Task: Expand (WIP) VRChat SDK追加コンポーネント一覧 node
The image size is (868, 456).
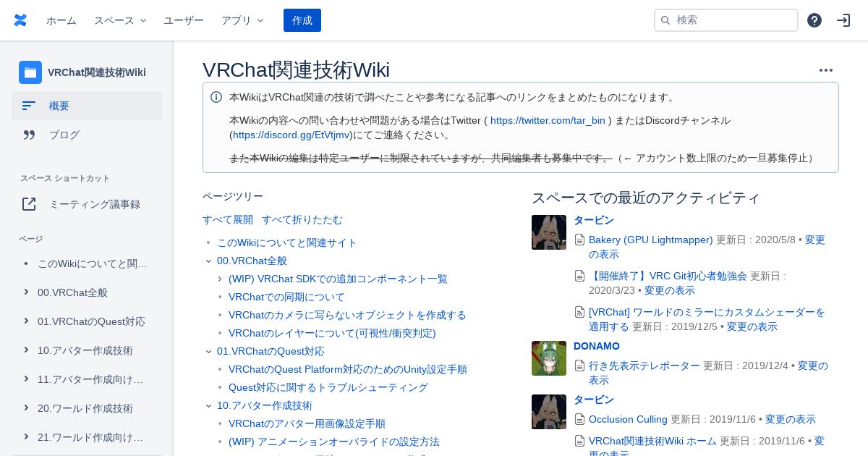Action: click(x=220, y=279)
